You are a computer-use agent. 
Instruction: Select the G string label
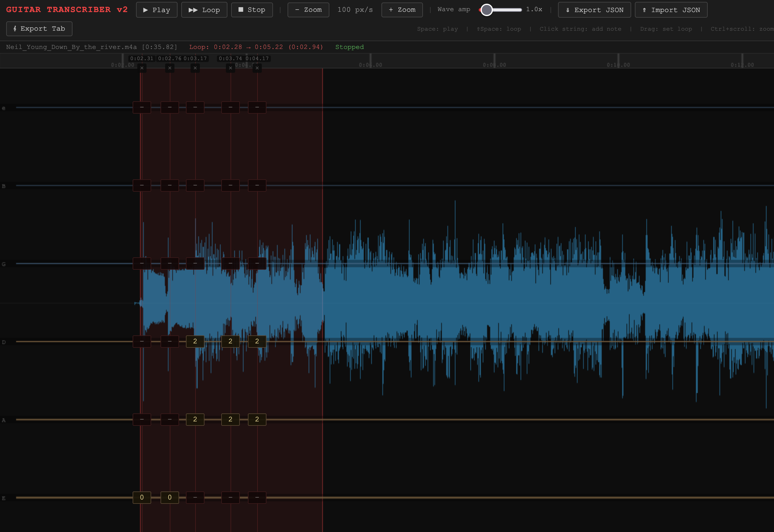point(4,264)
